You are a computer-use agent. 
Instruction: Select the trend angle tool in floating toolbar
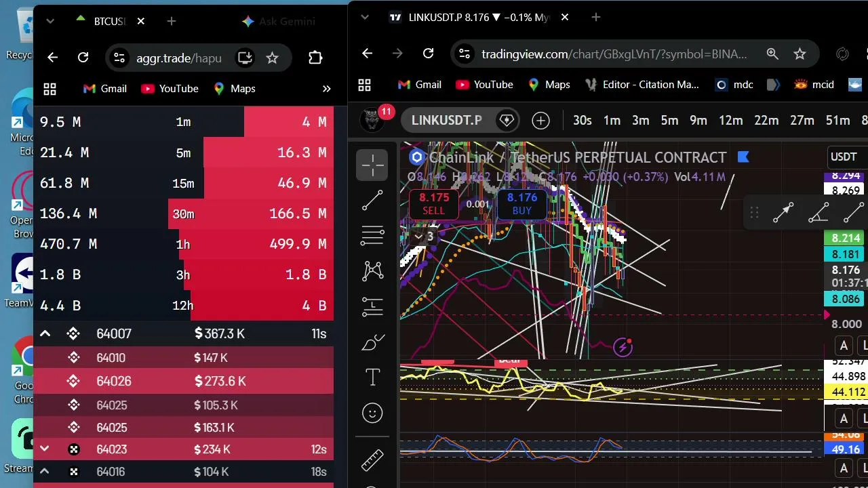(x=818, y=213)
